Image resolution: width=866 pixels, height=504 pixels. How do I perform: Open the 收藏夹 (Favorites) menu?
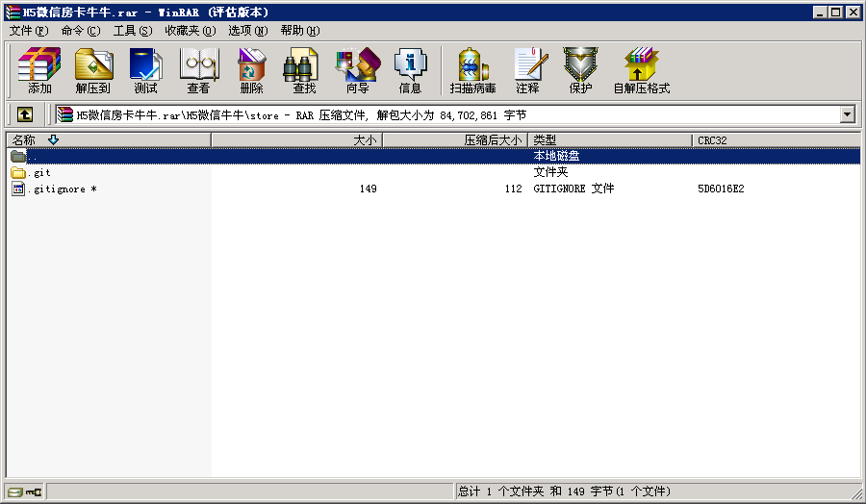click(x=190, y=31)
